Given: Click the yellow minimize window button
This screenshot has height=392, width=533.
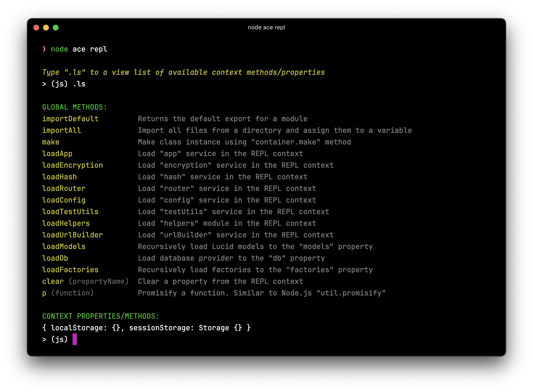Looking at the screenshot, I should click(46, 28).
